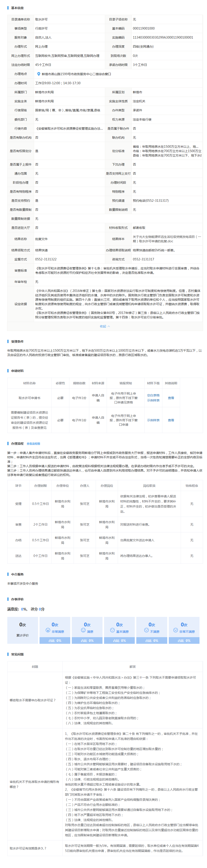Click the 划分标准 truncated description

click(167, 151)
